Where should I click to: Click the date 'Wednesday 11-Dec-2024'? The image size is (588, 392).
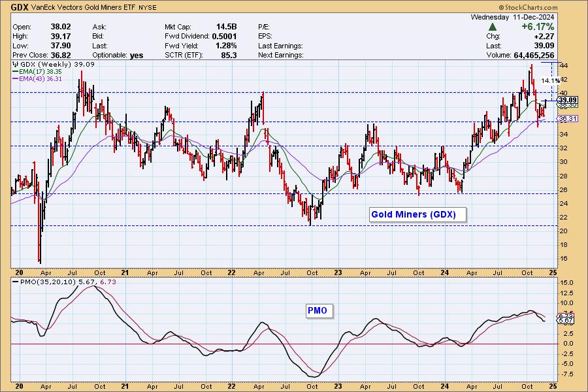point(512,17)
